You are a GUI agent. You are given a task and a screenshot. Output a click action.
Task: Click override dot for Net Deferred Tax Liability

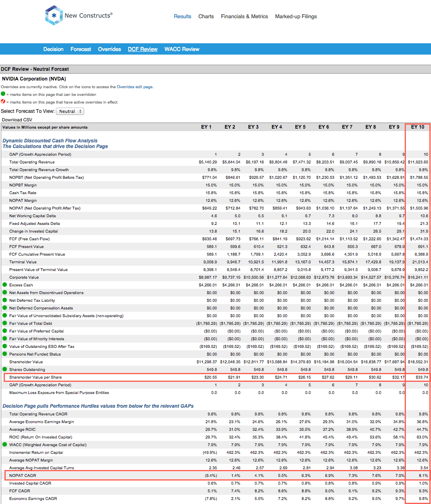tap(5, 300)
